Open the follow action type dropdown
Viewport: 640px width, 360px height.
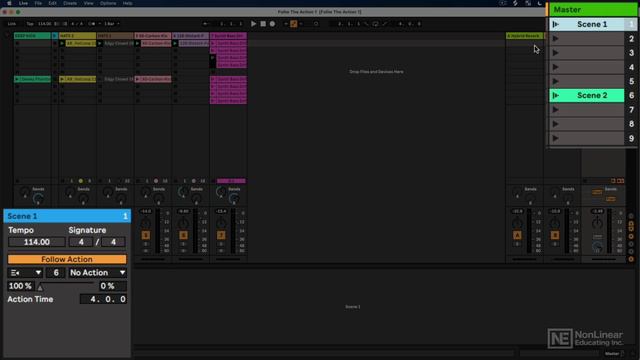click(25, 273)
